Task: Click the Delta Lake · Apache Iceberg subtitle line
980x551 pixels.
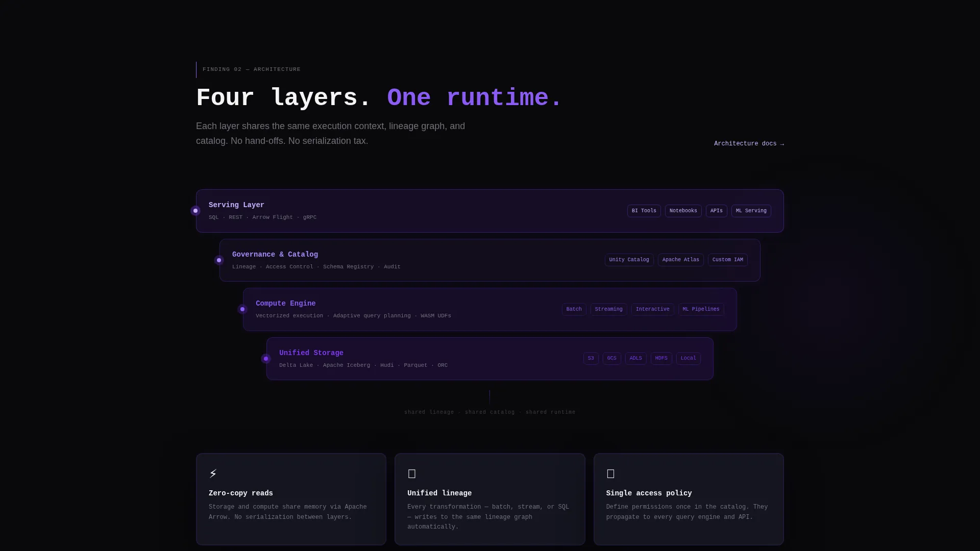Action: [x=363, y=365]
